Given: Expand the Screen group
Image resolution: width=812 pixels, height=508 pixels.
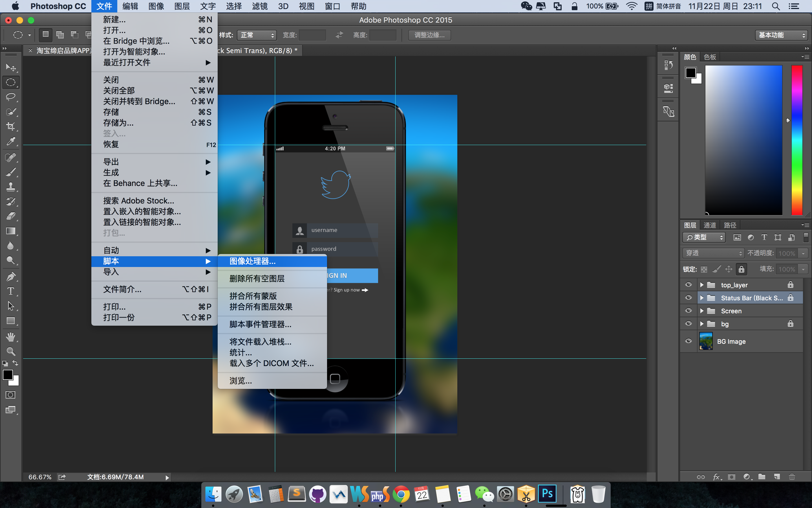Looking at the screenshot, I should (701, 311).
